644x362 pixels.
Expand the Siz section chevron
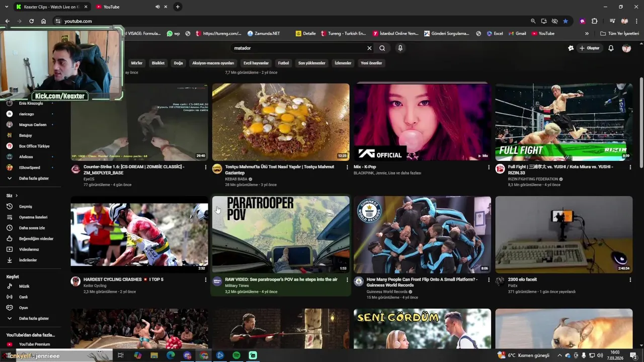click(16, 196)
